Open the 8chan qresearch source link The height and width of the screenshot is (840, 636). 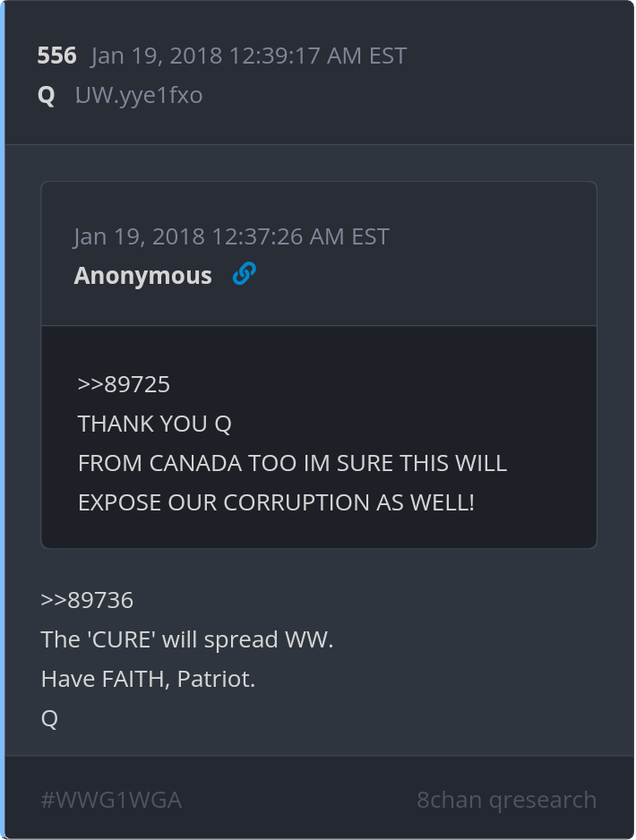tap(506, 800)
